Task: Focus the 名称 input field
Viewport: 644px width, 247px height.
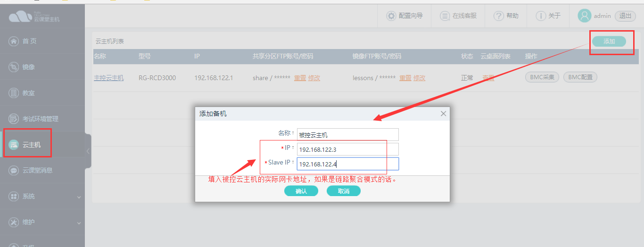Action: [x=347, y=134]
